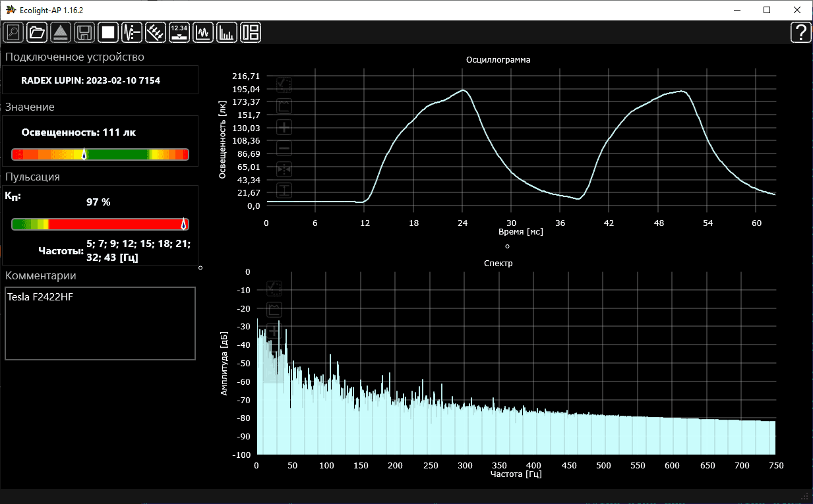Viewport: 813px width, 504px height.
Task: Switch to the combined panel layout icon
Action: 251,32
